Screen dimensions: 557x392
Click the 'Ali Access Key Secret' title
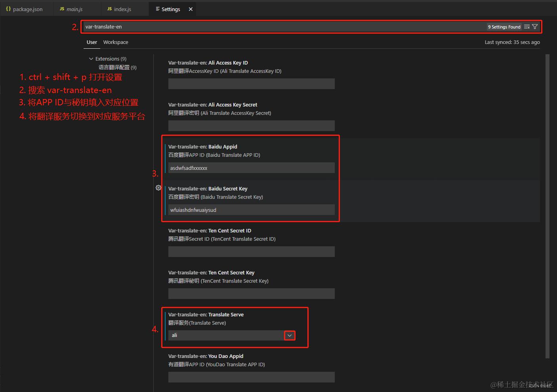tap(233, 105)
